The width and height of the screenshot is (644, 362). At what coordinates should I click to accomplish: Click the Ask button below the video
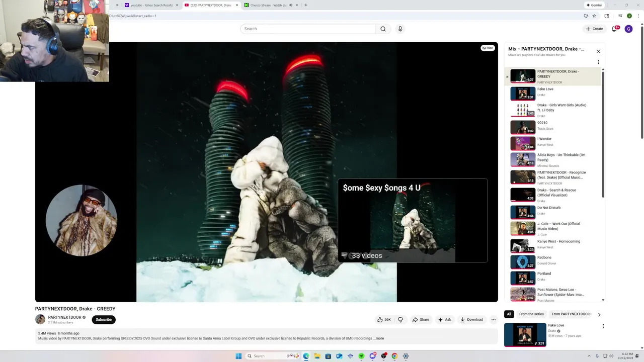[x=444, y=319]
